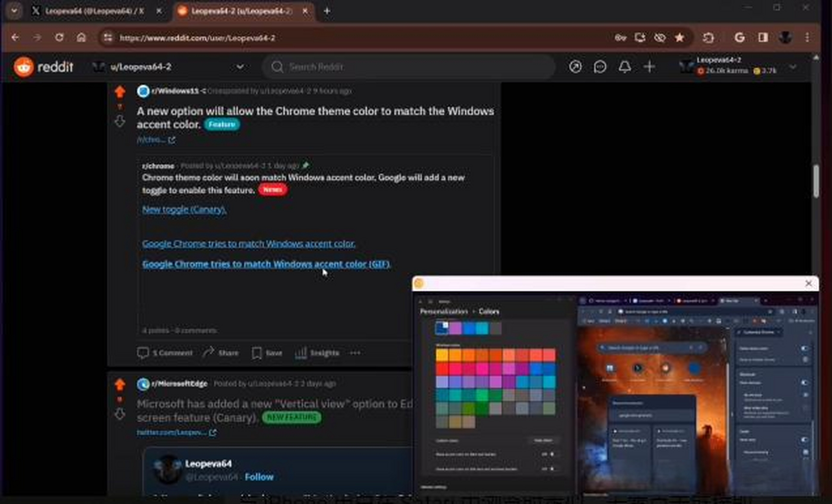Open the 1 Comment button

165,353
